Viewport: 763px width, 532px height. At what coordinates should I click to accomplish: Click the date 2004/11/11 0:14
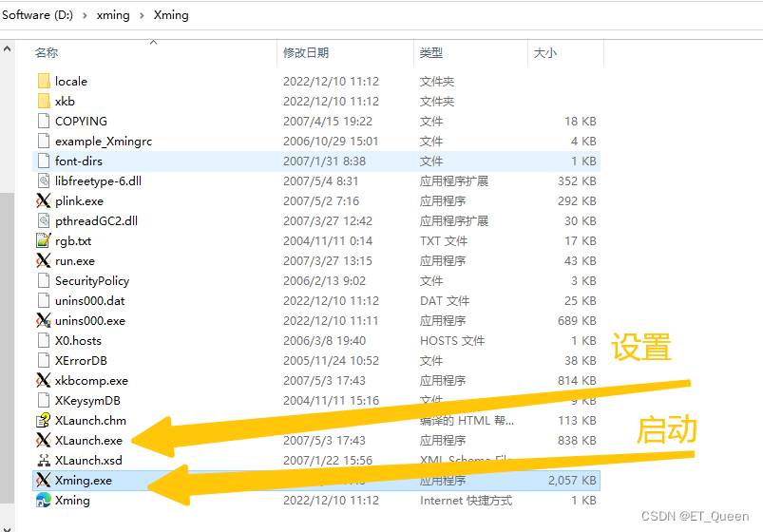coord(328,241)
